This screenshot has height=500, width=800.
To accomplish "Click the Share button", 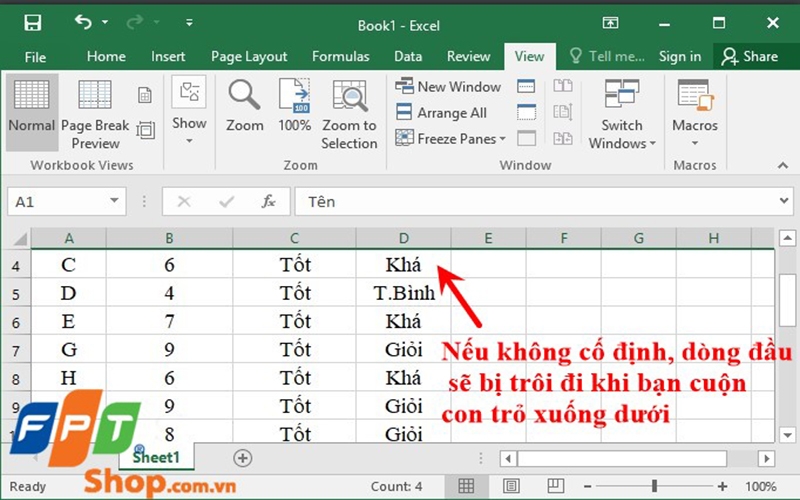I will pos(751,56).
